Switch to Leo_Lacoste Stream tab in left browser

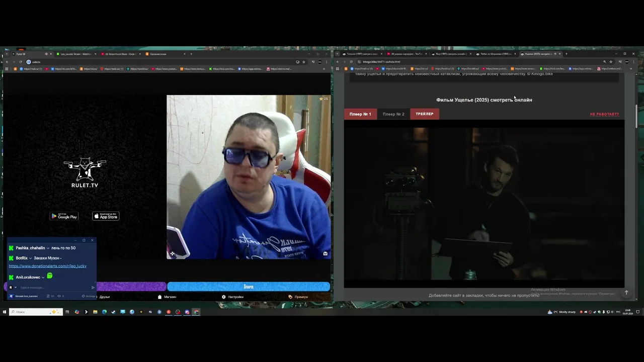[x=75, y=54]
